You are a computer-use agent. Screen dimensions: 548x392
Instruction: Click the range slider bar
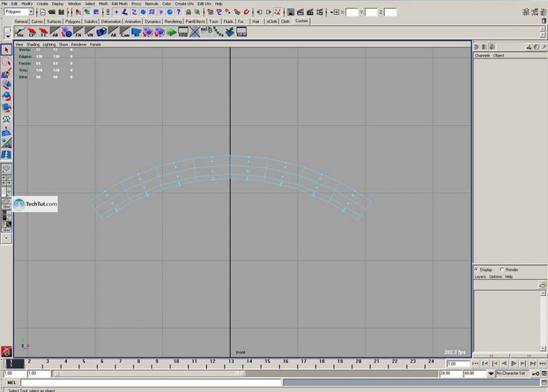149,374
